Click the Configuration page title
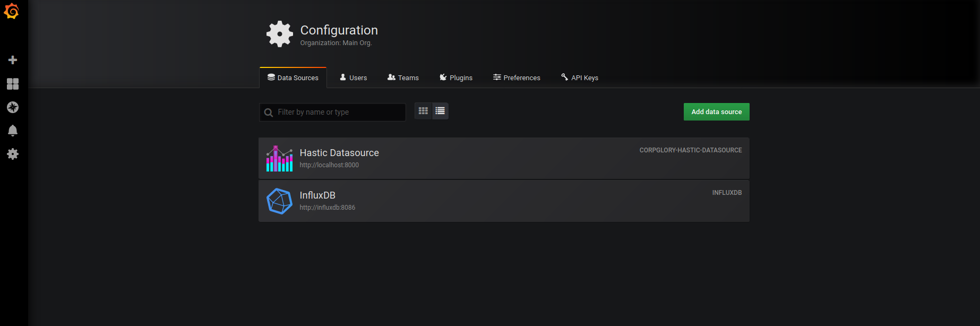 (x=339, y=30)
